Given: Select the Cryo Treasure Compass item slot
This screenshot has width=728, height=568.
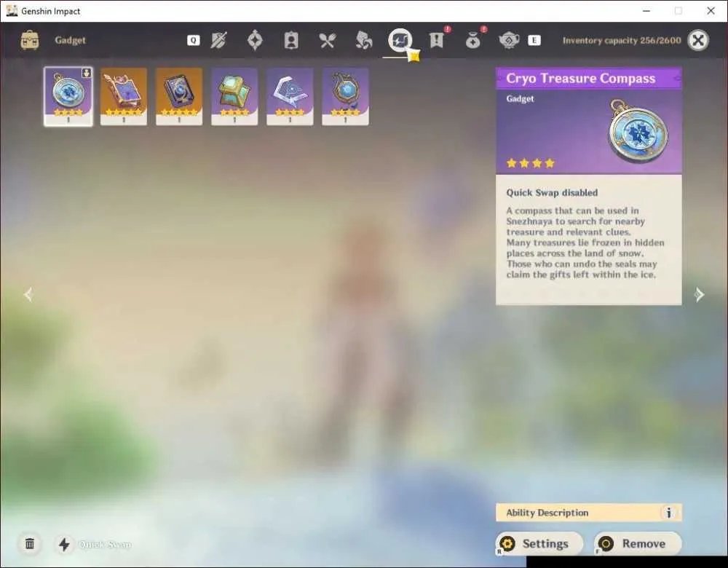Looking at the screenshot, I should pyautogui.click(x=68, y=97).
